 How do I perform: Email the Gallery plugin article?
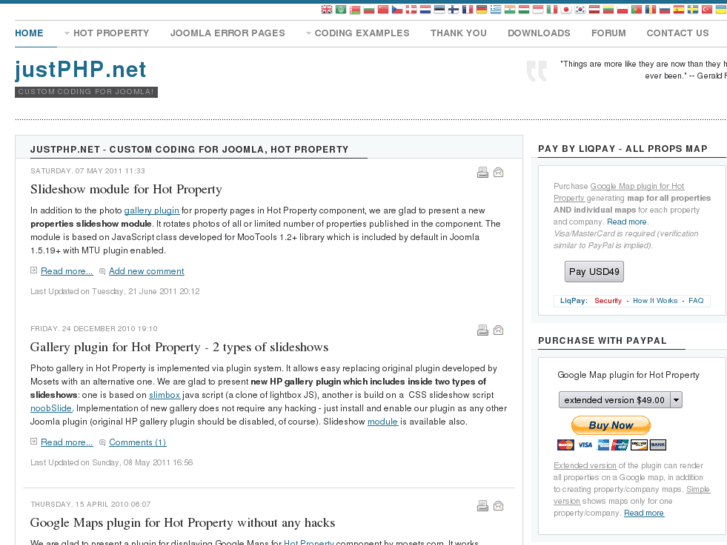point(498,330)
